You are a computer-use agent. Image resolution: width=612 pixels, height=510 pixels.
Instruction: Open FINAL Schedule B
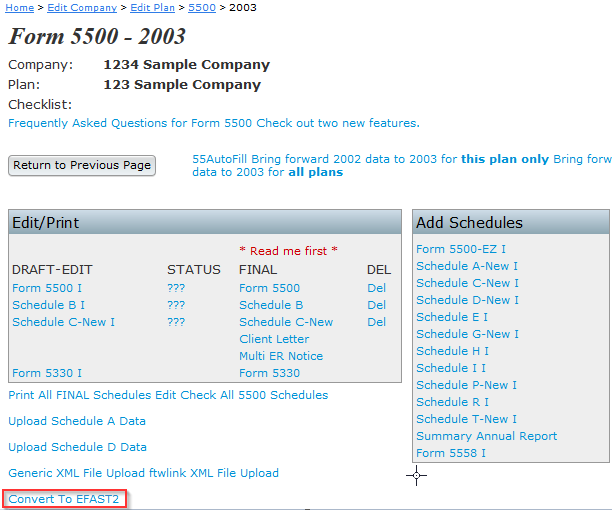271,305
